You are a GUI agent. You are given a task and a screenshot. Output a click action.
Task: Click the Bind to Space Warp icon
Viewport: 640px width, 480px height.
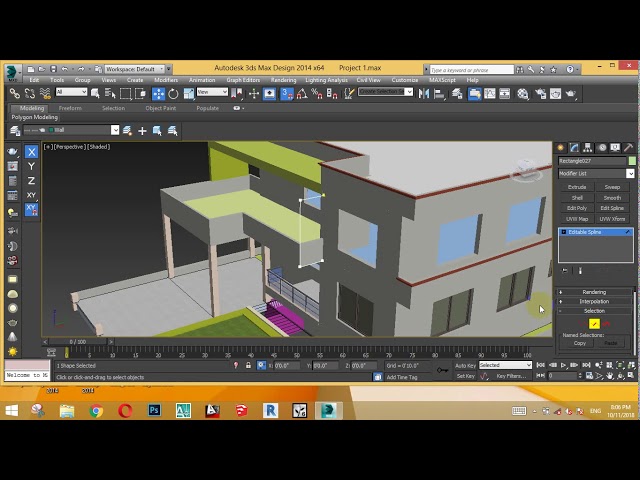click(45, 94)
